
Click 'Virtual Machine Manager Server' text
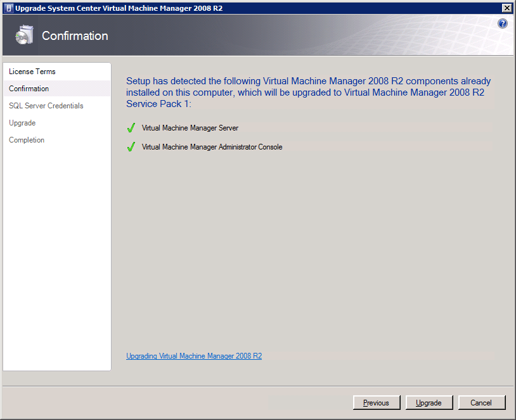coord(190,128)
